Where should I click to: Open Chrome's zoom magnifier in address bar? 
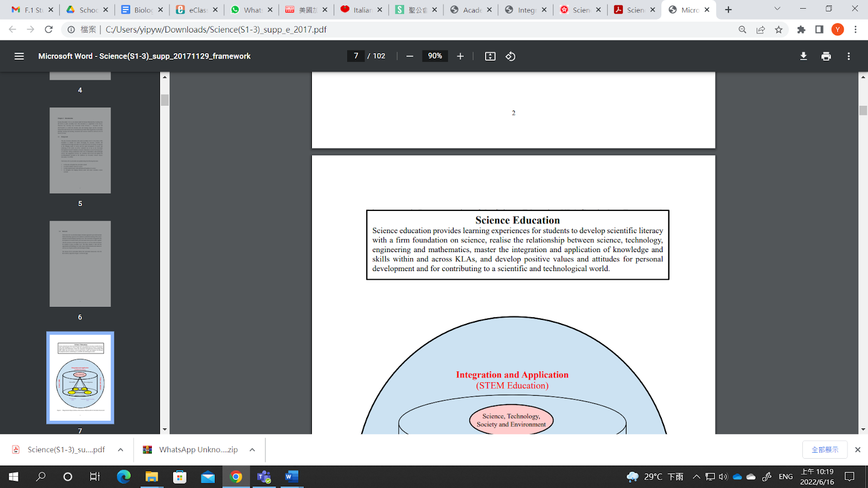coord(742,29)
